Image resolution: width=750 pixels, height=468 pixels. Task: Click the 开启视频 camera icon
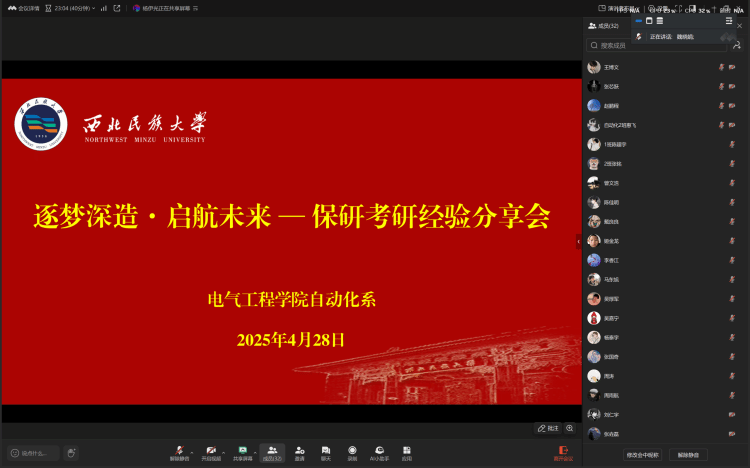210,450
